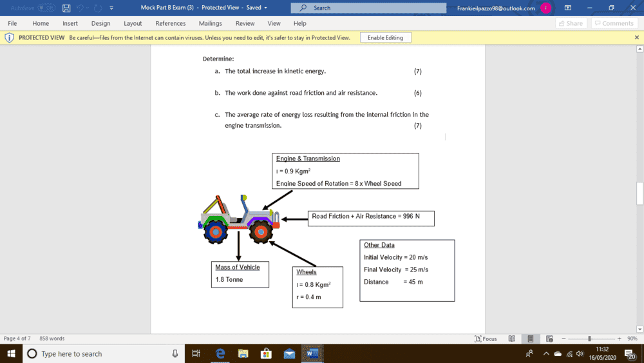
Task: Expand Customize Quick Access Toolbar dropdown
Action: (x=111, y=8)
